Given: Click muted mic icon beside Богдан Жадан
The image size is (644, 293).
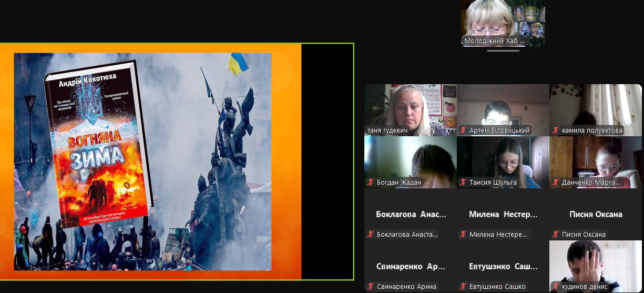Looking at the screenshot, I should click(x=371, y=183).
